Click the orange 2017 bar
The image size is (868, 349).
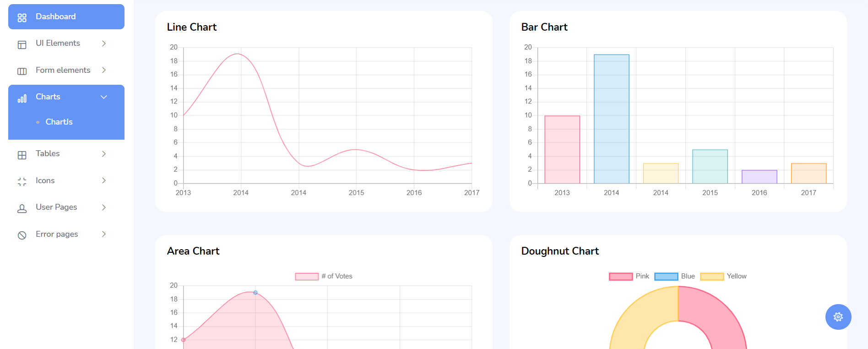pos(809,174)
